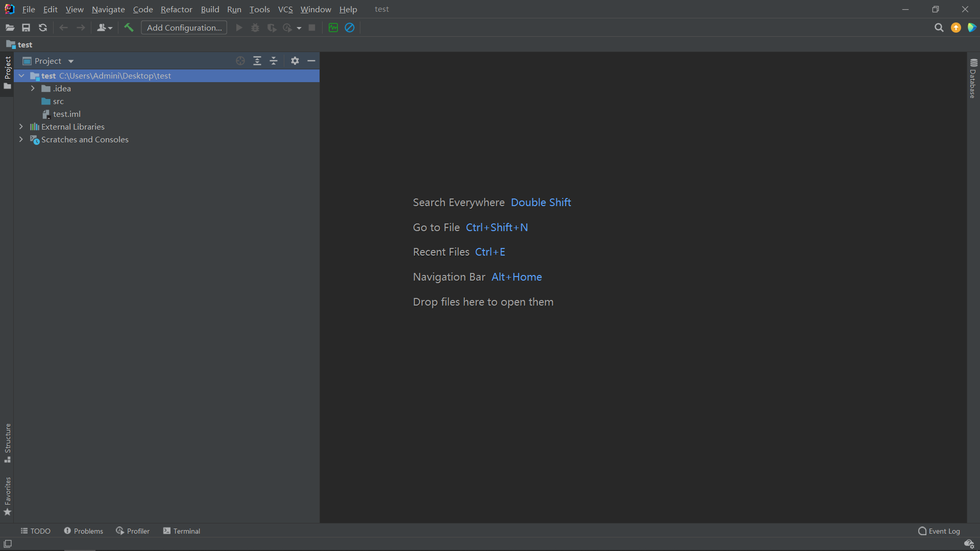Click the Profile run icon

[x=288, y=28]
